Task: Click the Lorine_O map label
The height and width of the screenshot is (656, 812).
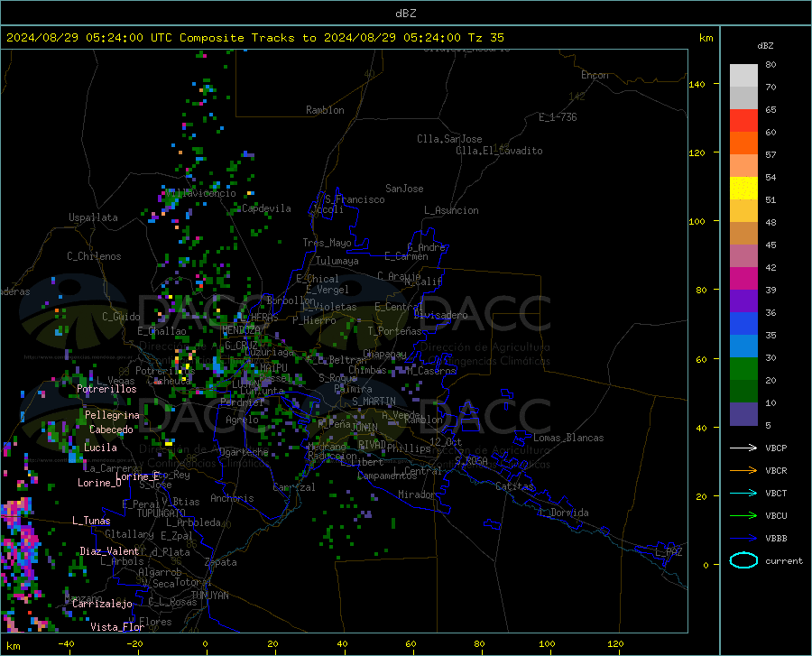Action: pyautogui.click(x=99, y=483)
